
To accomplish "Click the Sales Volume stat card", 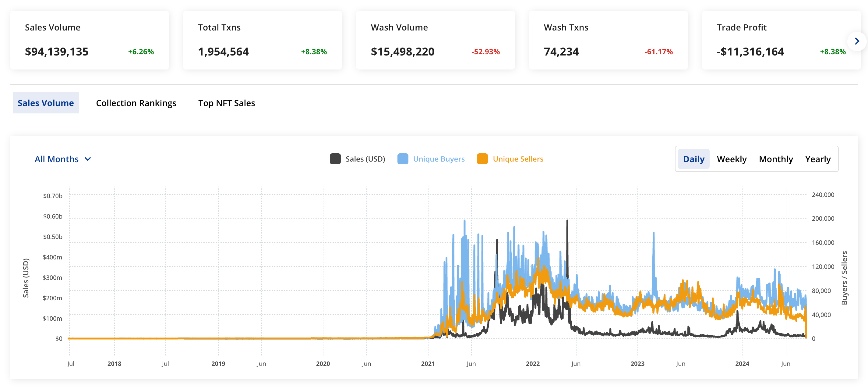I will (x=89, y=40).
